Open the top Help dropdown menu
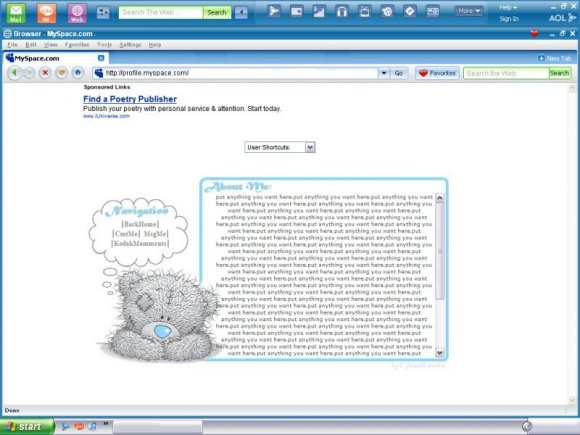The width and height of the screenshot is (580, 435). (508, 7)
